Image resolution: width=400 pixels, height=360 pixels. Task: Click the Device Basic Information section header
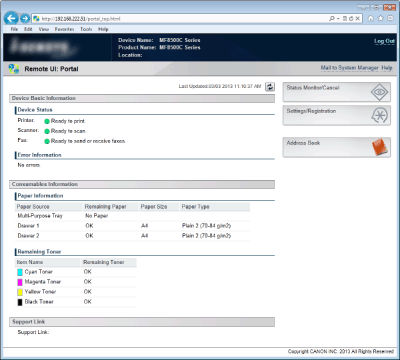[x=142, y=98]
